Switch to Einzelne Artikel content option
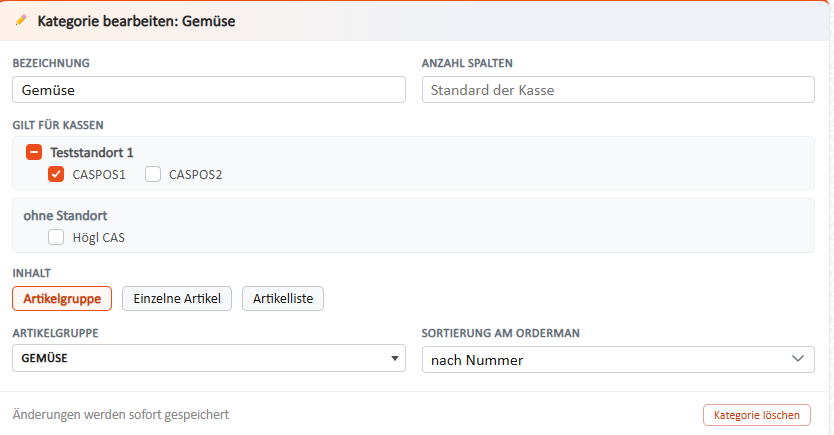834x435 pixels. [x=177, y=298]
